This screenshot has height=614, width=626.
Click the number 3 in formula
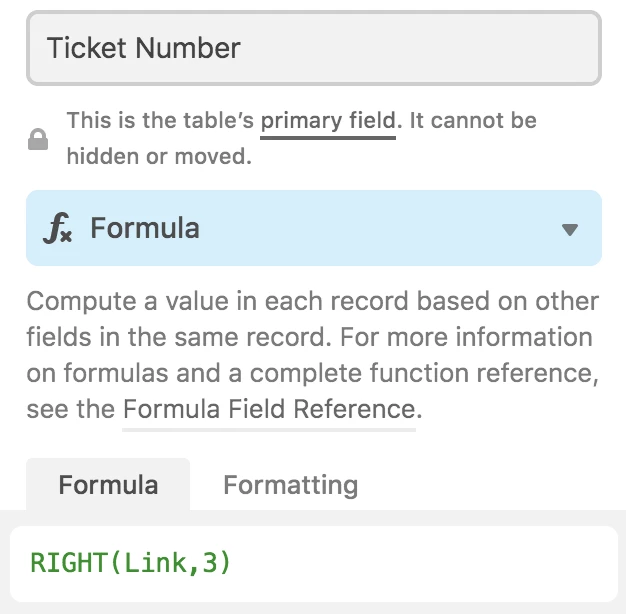pos(211,563)
